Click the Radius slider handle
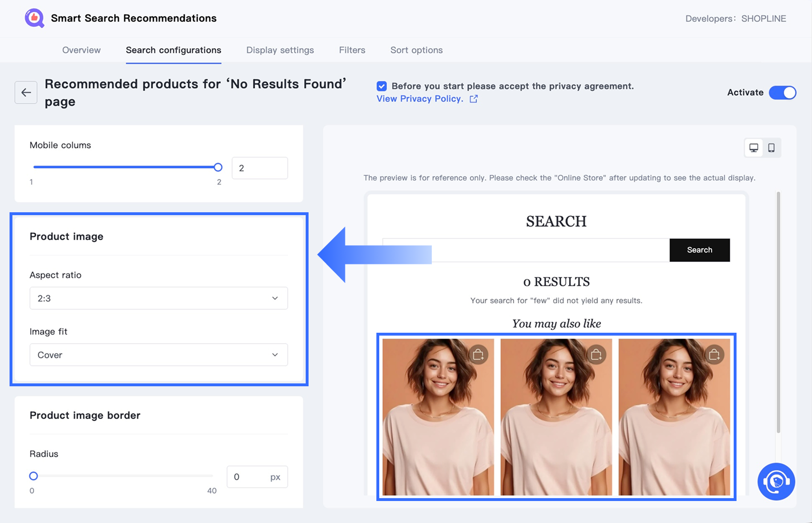This screenshot has width=812, height=523. pyautogui.click(x=33, y=476)
